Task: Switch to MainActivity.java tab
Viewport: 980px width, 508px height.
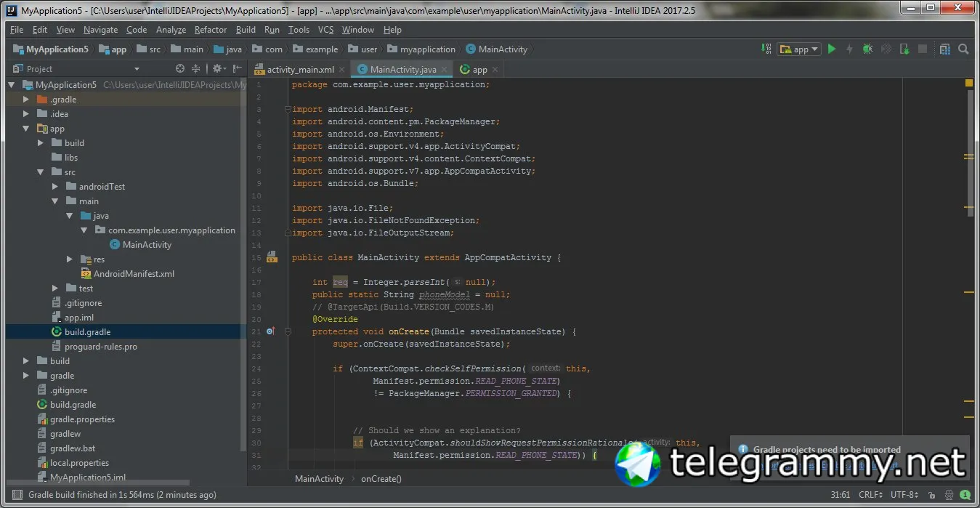Action: click(402, 70)
